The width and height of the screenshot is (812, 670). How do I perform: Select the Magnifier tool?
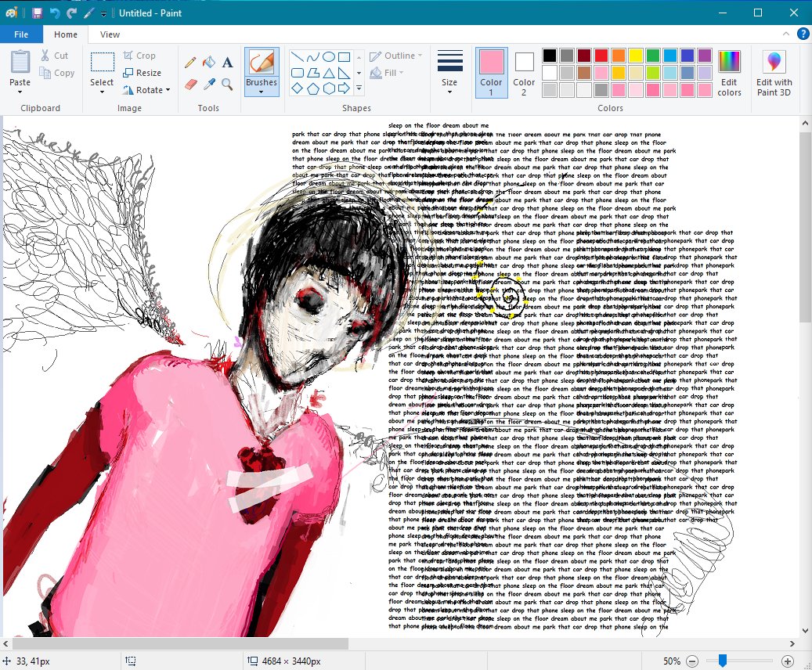[x=227, y=84]
